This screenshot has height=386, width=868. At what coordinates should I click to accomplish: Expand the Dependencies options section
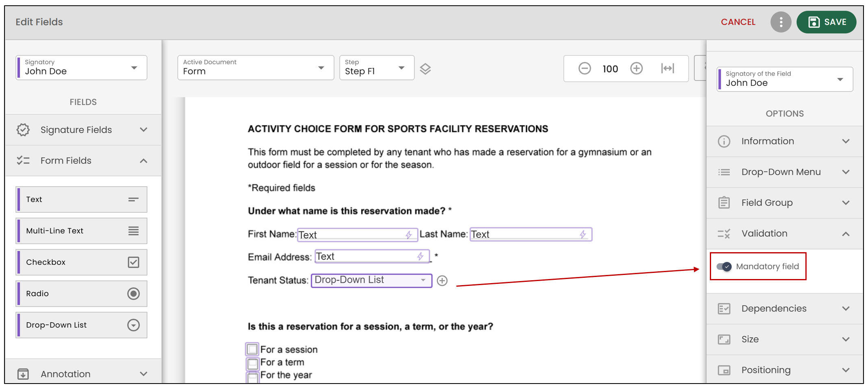pyautogui.click(x=785, y=309)
